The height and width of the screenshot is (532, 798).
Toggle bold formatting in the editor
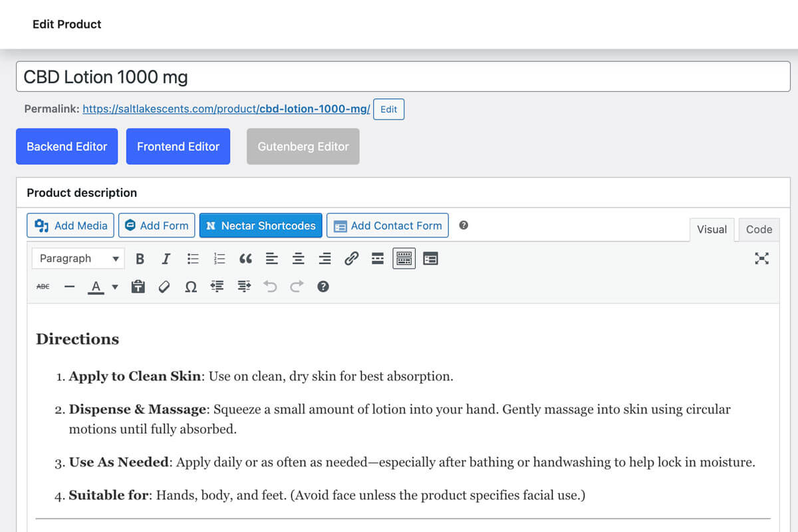coord(140,259)
